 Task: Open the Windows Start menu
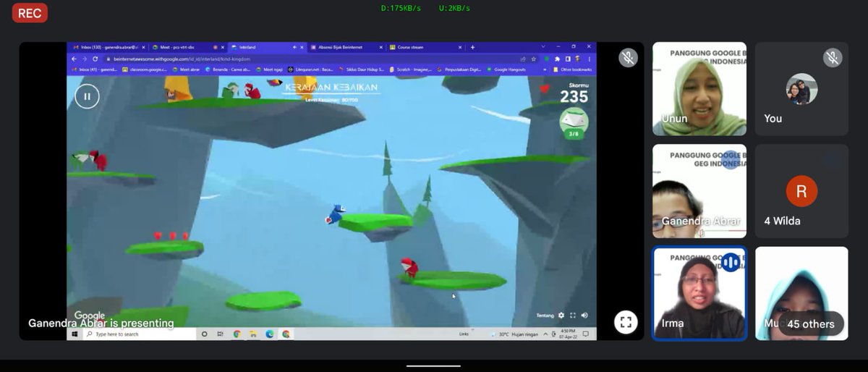pyautogui.click(x=74, y=334)
